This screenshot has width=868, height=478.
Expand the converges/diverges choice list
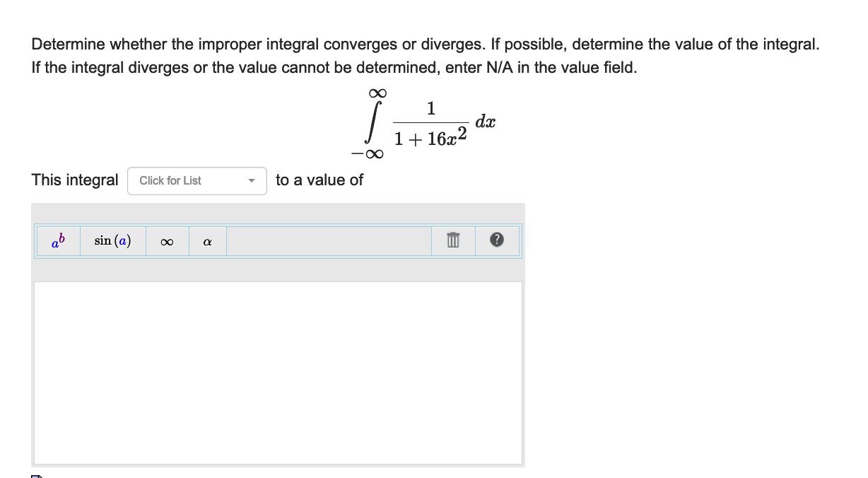coord(197,181)
